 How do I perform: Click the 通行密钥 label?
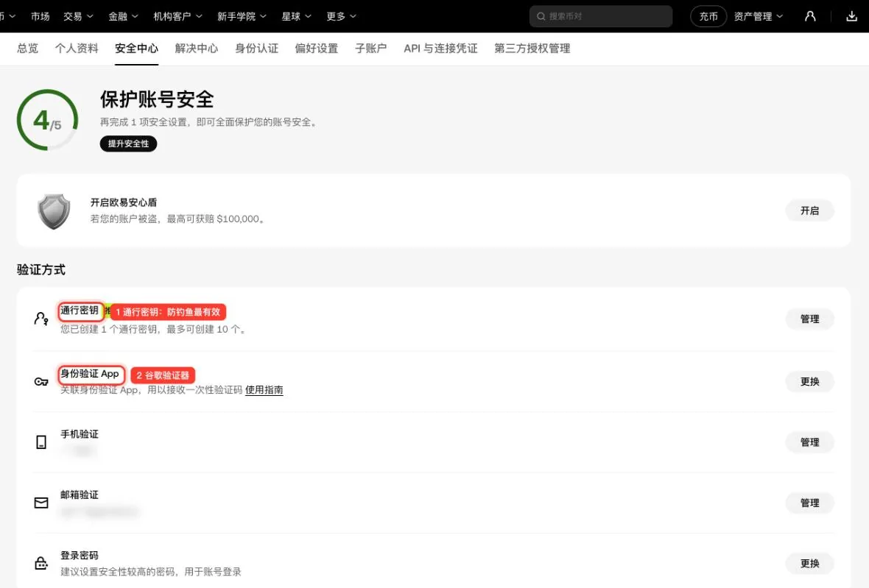pyautogui.click(x=80, y=311)
